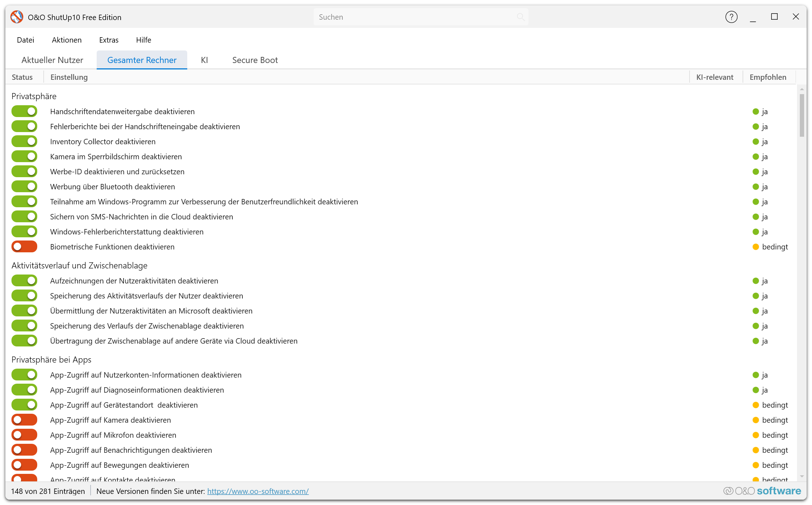Viewport: 812px width, 505px height.
Task: Click the O&O software logo in status bar
Action: pyautogui.click(x=762, y=491)
